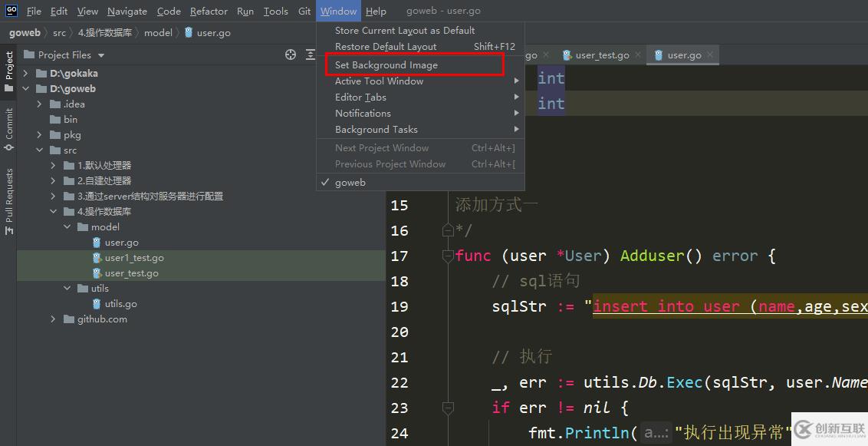Select user1_test.go file in project tree
The image size is (868, 446).
pos(133,258)
